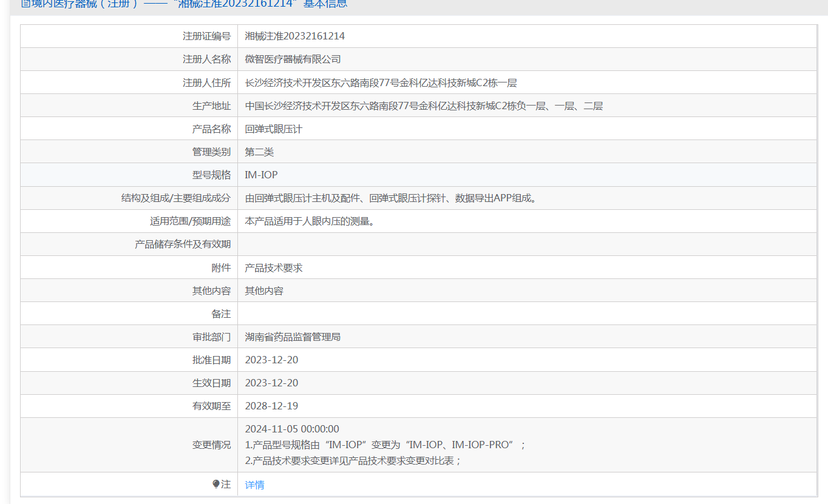
Task: Click the 生产地址 label
Action: click(212, 106)
